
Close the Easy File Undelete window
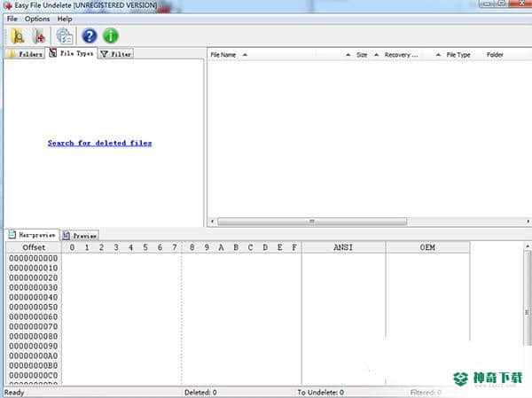522,4
